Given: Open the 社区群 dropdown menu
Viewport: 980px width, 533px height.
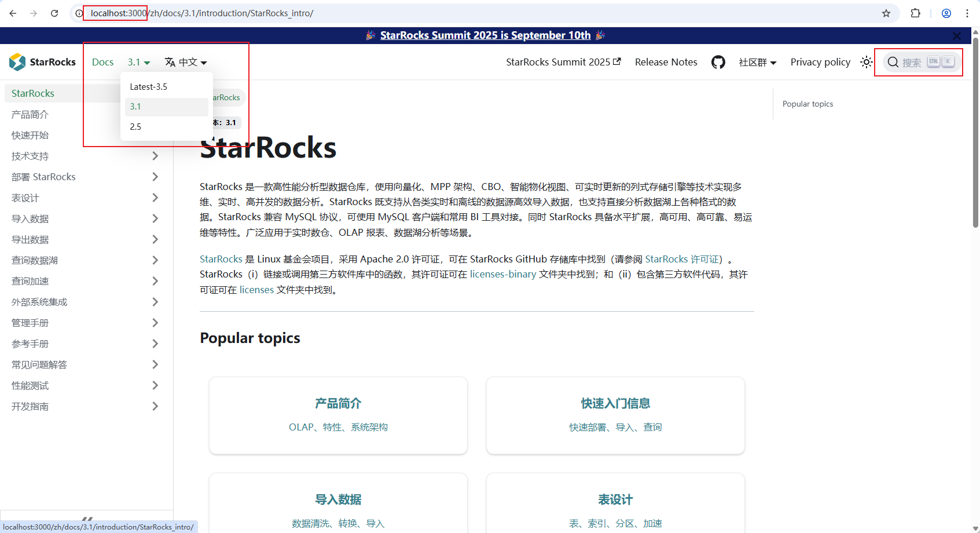Looking at the screenshot, I should click(758, 62).
